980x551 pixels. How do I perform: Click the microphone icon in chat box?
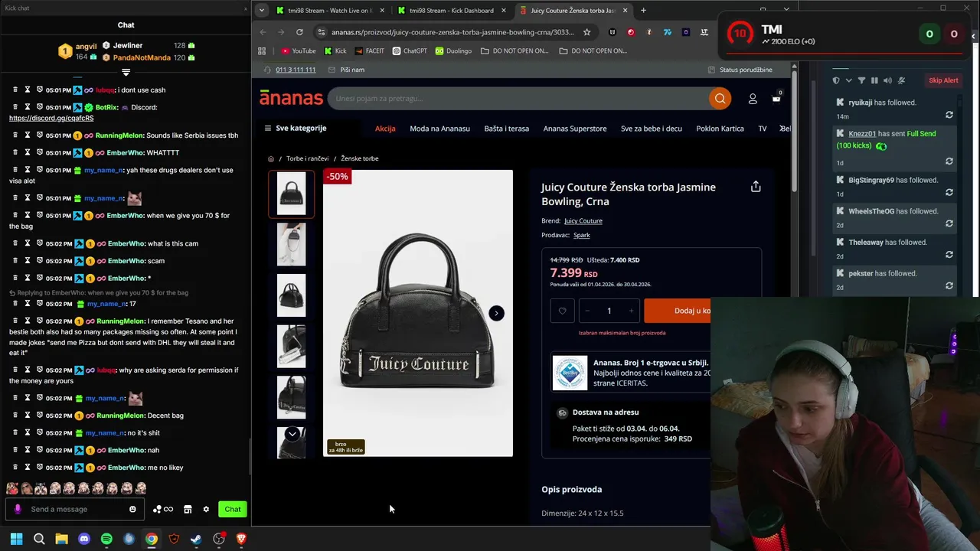[18, 509]
